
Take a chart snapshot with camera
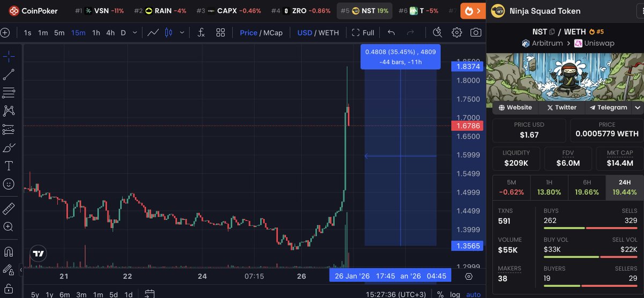pyautogui.click(x=475, y=33)
